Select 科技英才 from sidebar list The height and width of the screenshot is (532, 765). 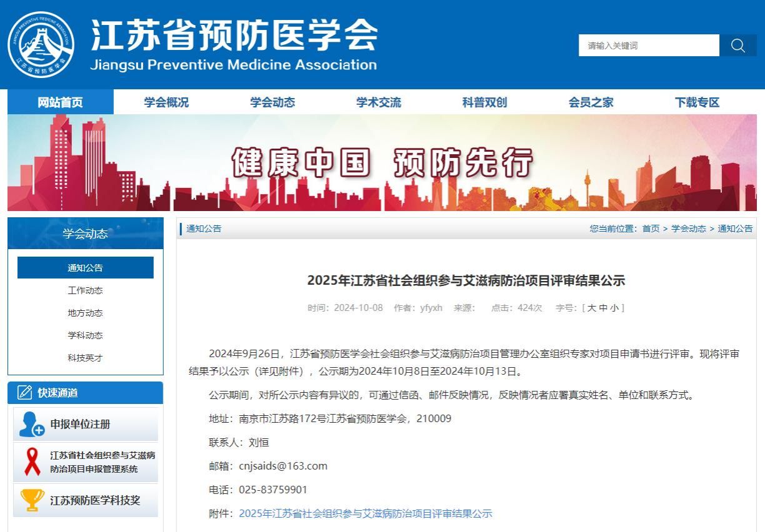coord(85,358)
